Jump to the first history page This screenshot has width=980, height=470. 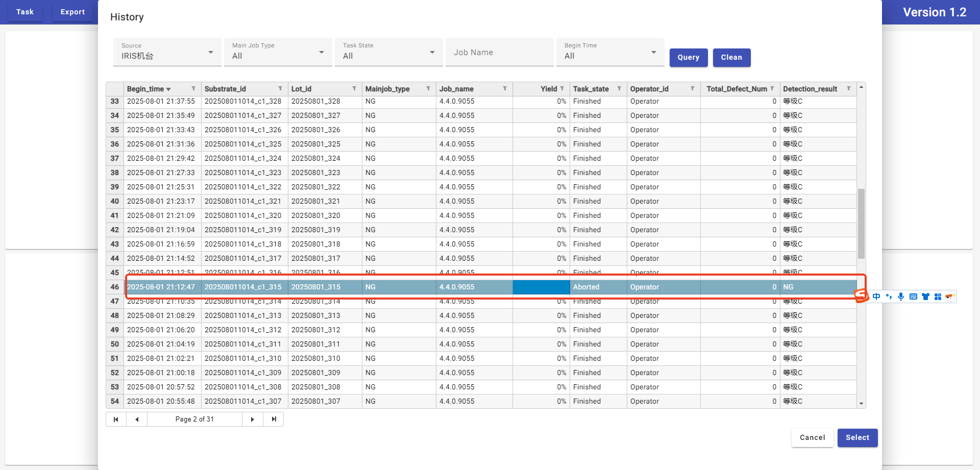tap(116, 419)
